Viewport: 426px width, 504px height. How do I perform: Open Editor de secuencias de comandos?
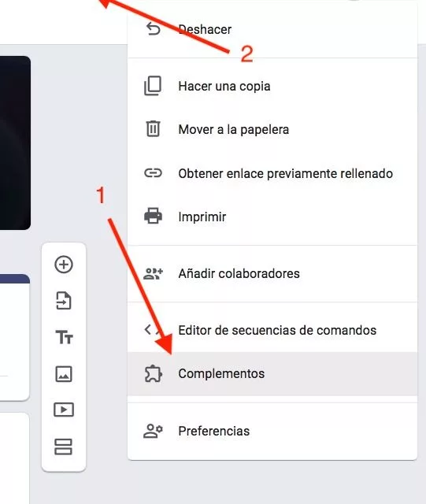(x=277, y=330)
